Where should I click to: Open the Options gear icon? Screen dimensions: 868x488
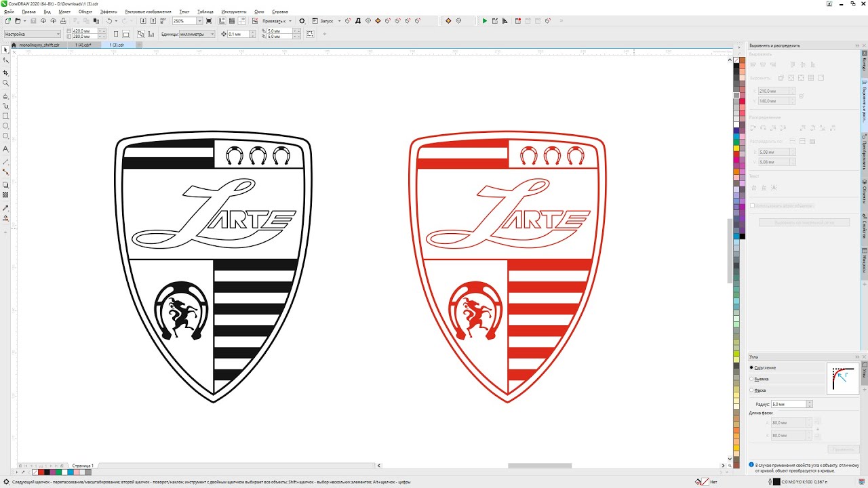point(302,21)
